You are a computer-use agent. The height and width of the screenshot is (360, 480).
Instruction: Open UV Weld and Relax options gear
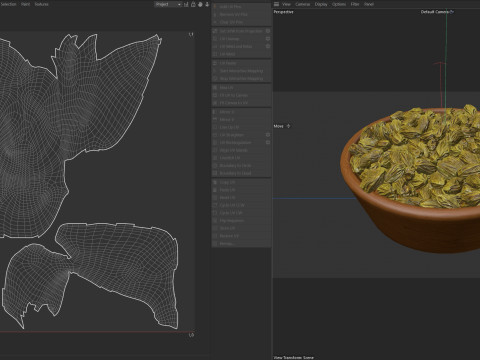click(268, 46)
